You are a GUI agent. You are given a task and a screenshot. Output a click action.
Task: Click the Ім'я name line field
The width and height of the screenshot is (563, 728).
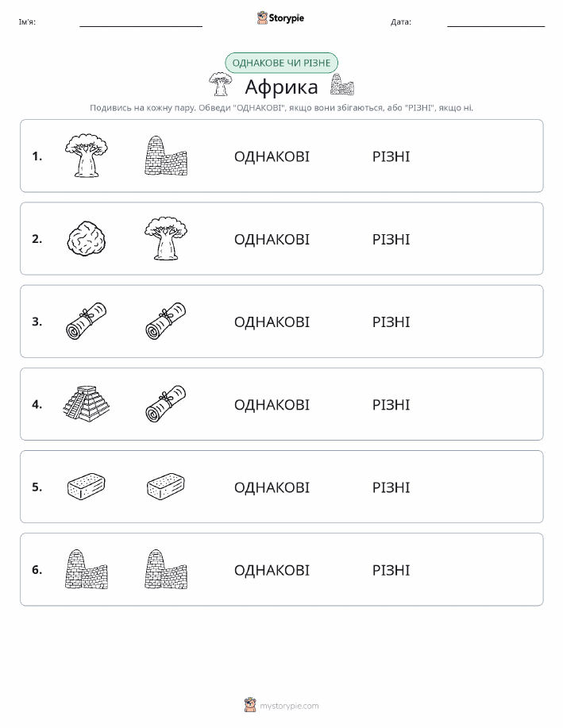141,21
